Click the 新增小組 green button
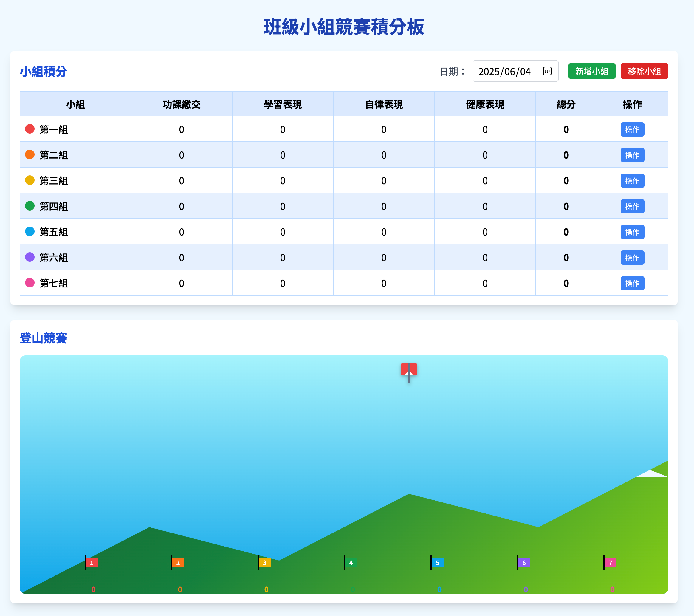The height and width of the screenshot is (616, 694). pyautogui.click(x=591, y=71)
